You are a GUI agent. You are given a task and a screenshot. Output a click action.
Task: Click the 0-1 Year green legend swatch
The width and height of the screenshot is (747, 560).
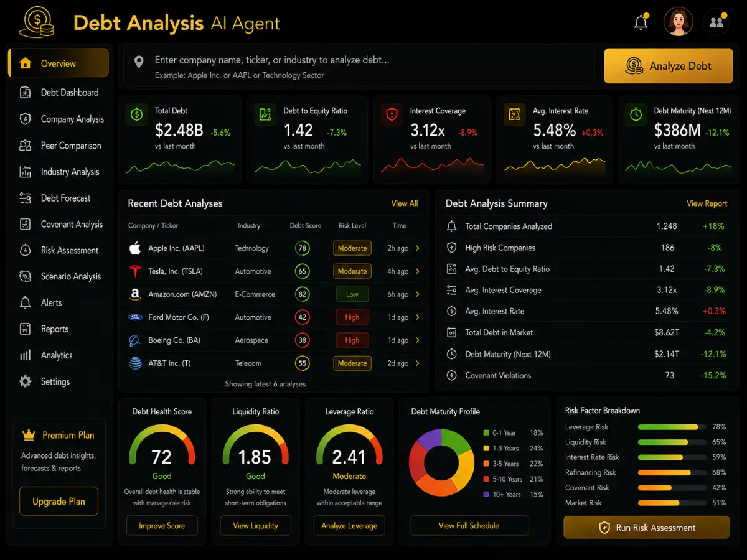coord(486,432)
